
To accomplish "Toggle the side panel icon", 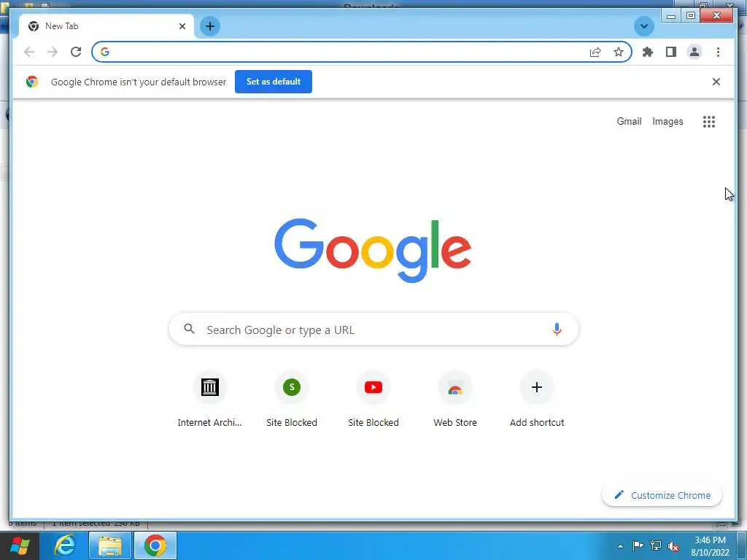I will (671, 52).
